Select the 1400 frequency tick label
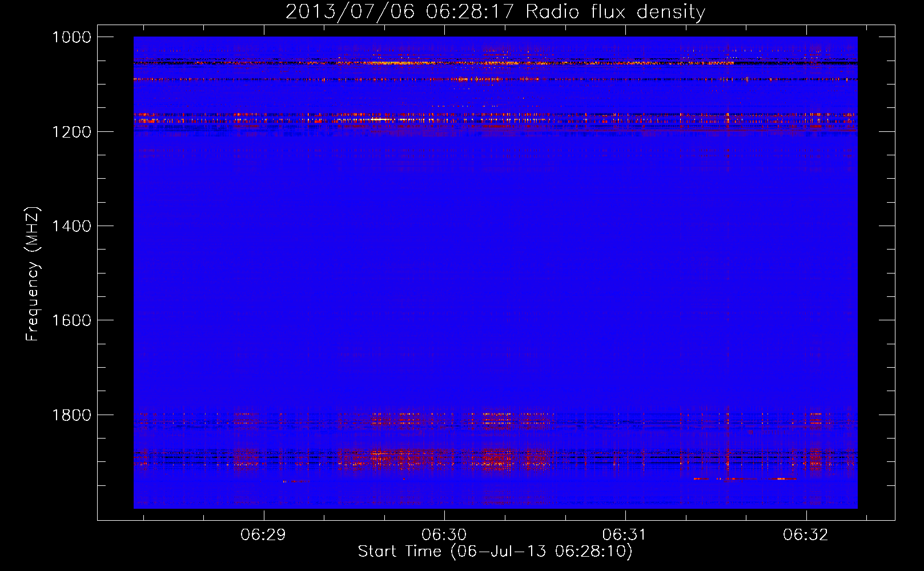The width and height of the screenshot is (924, 571). [x=71, y=226]
